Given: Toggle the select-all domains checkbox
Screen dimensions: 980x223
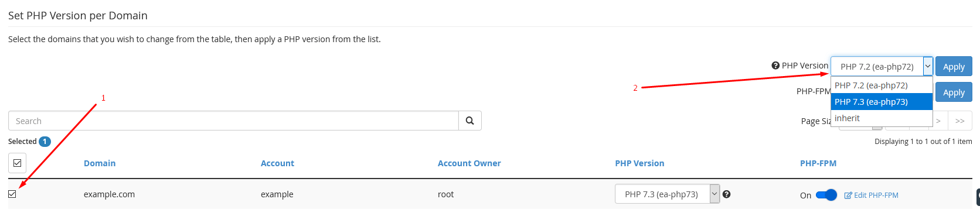Looking at the screenshot, I should coord(17,163).
